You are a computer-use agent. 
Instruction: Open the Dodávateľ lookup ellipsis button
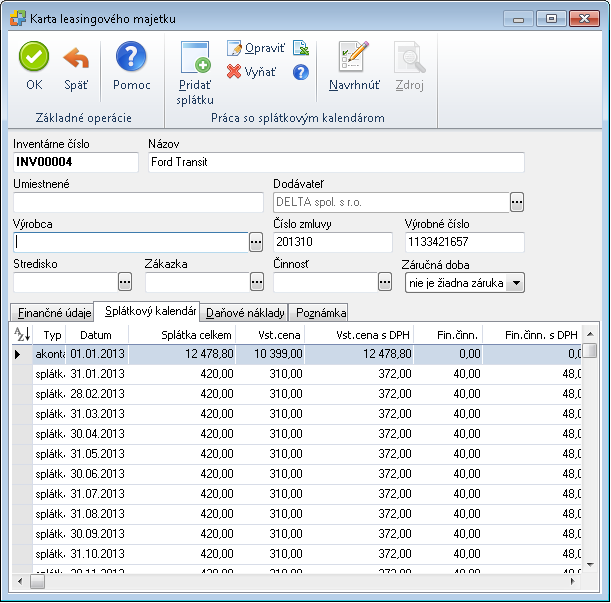click(517, 202)
